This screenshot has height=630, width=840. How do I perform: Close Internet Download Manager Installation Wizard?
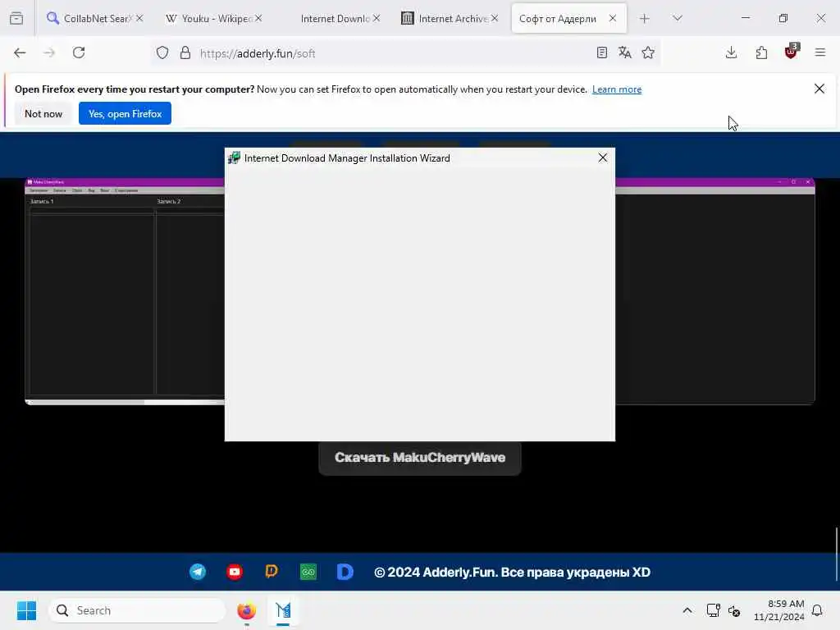pyautogui.click(x=603, y=158)
